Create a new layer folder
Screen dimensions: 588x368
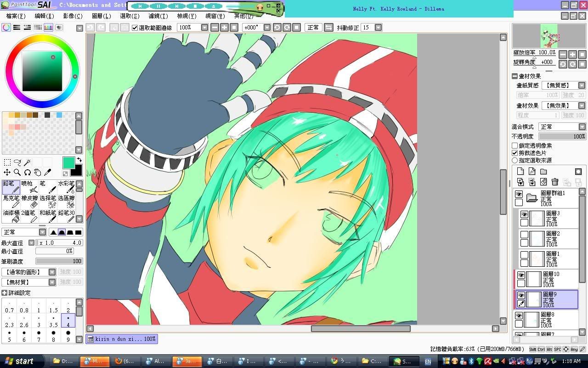tap(543, 172)
